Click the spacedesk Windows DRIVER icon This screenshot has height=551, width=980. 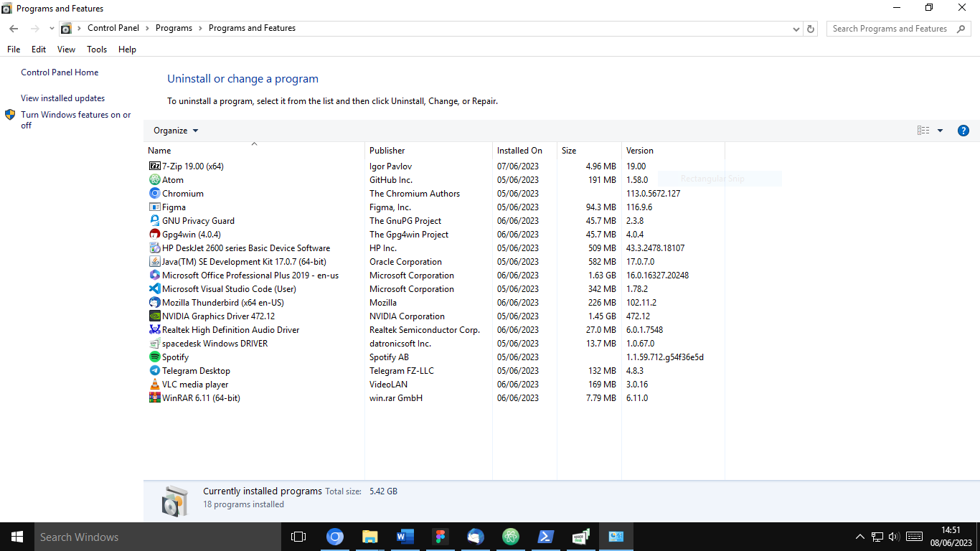click(154, 343)
